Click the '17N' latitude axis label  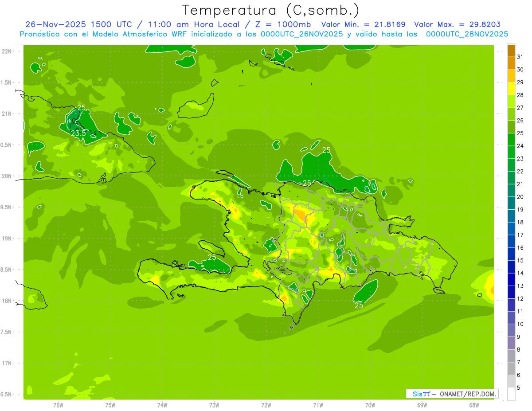7,363
